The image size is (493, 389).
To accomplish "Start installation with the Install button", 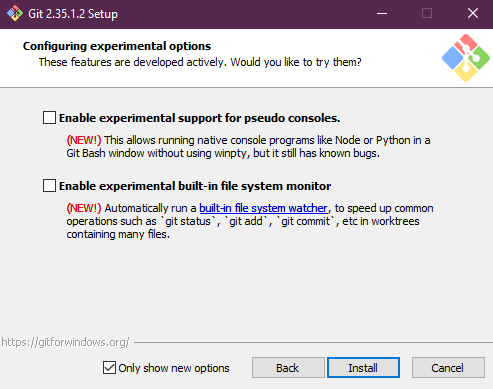I will pos(363,368).
